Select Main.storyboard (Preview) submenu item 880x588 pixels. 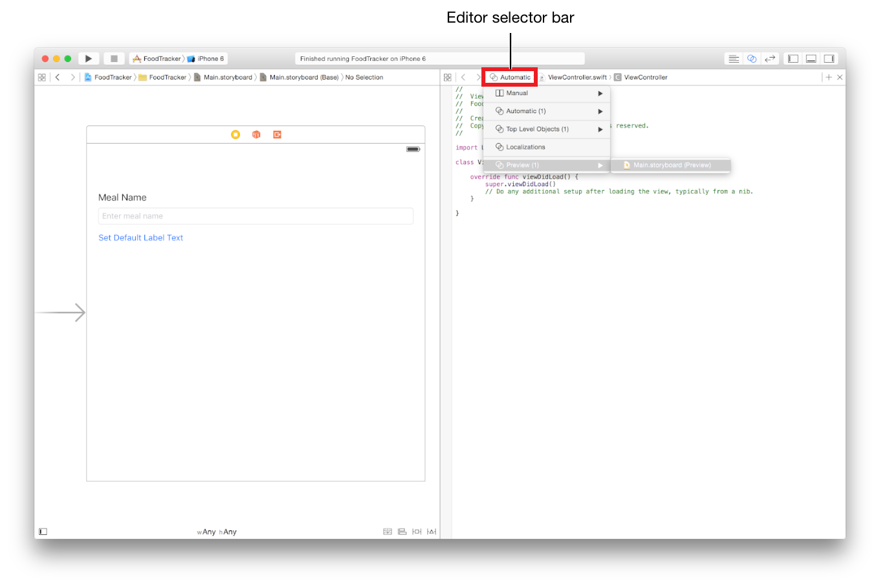click(x=670, y=165)
